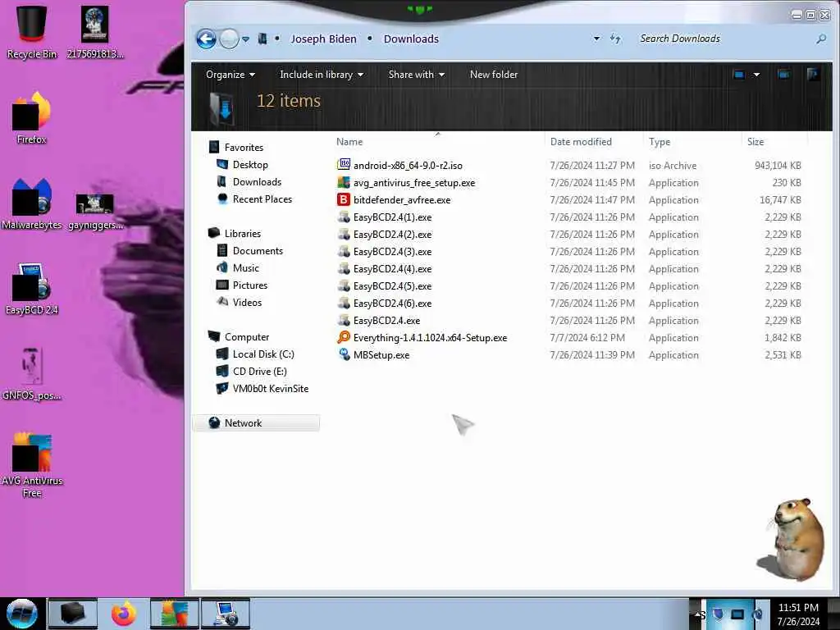Click Downloads in the address bar

tap(411, 39)
